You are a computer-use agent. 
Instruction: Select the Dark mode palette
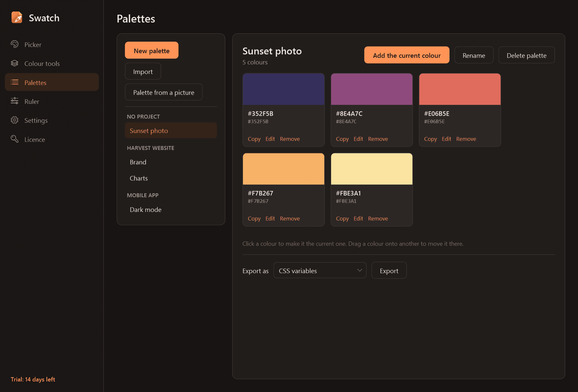point(171,209)
